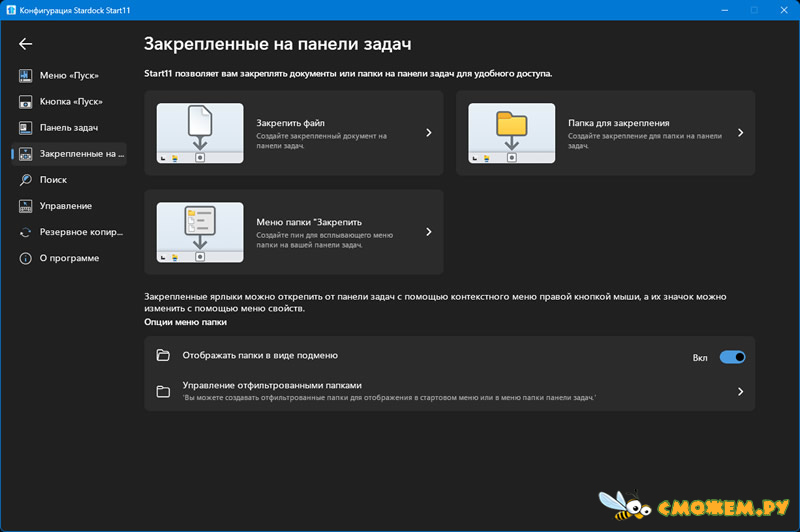Minimize the Start11 configuration window
This screenshot has width=800, height=532.
(724, 10)
